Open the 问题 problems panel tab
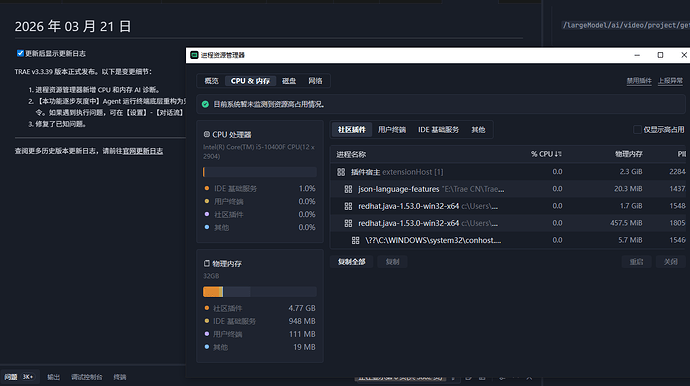The width and height of the screenshot is (690, 386). tap(11, 377)
